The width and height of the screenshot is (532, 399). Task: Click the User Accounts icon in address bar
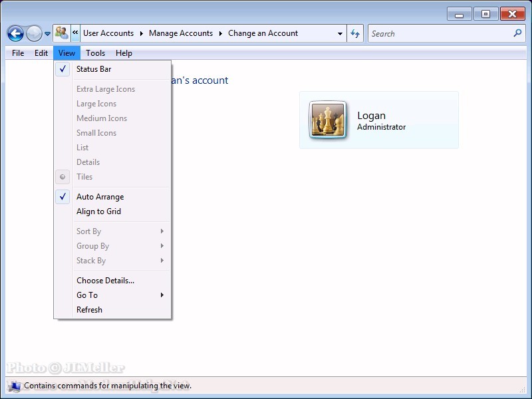(x=62, y=33)
